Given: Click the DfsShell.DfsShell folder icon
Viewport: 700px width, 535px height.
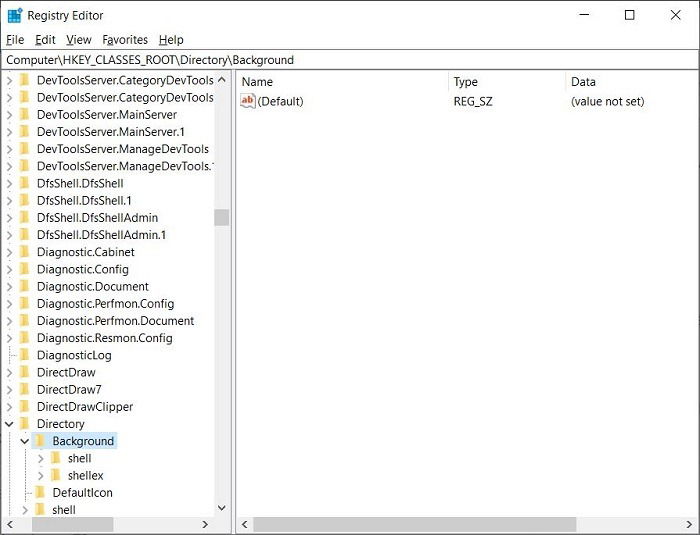Looking at the screenshot, I should click(25, 183).
